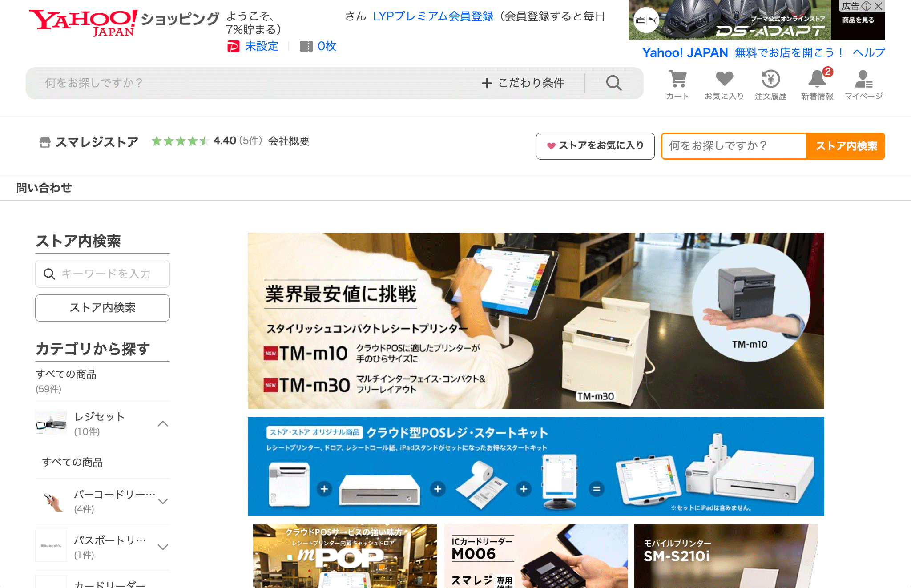
Task: Open the 問い合わせ menu item
Action: 44,188
